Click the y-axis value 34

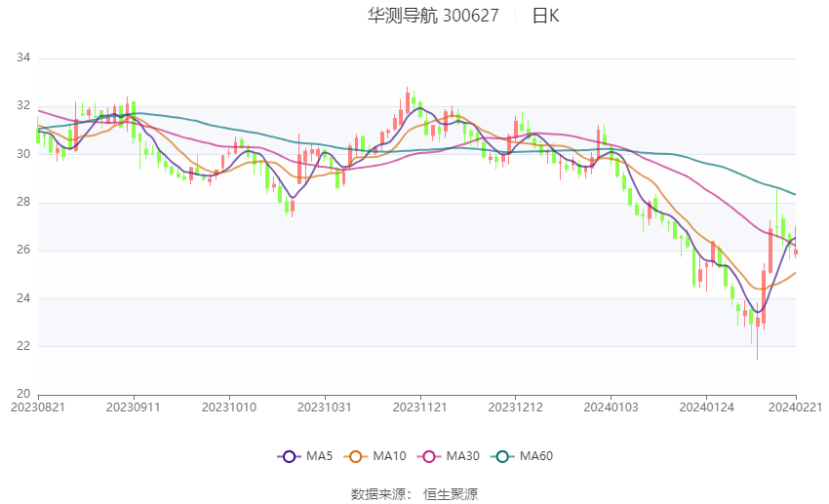[x=23, y=58]
